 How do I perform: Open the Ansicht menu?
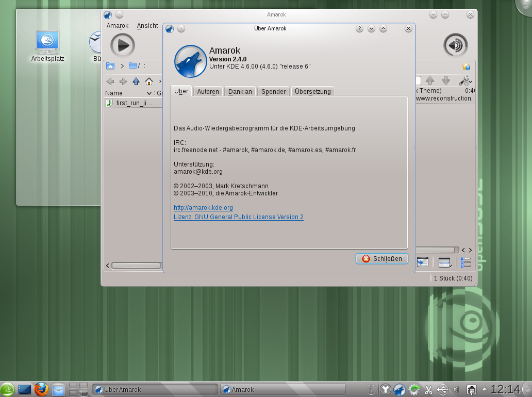[147, 25]
